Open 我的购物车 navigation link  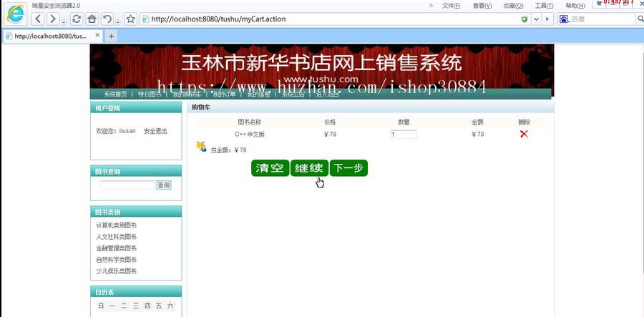[x=187, y=94]
